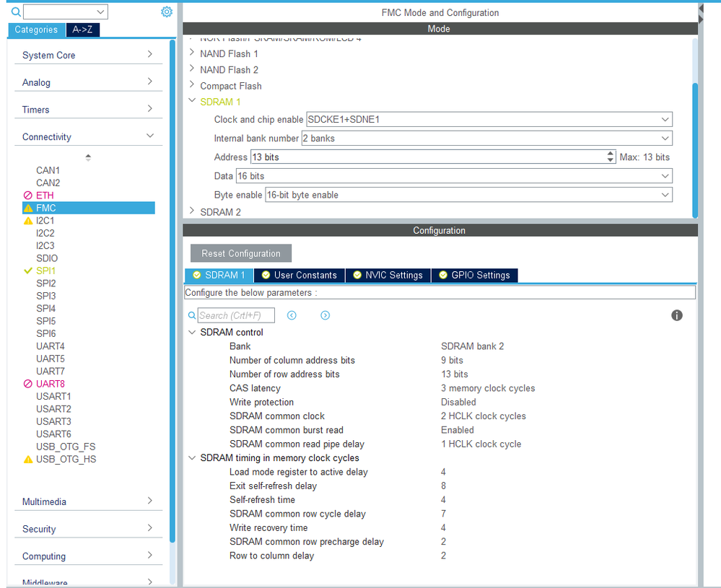Image resolution: width=721 pixels, height=588 pixels.
Task: Expand Compact Flash mode section
Action: (192, 86)
